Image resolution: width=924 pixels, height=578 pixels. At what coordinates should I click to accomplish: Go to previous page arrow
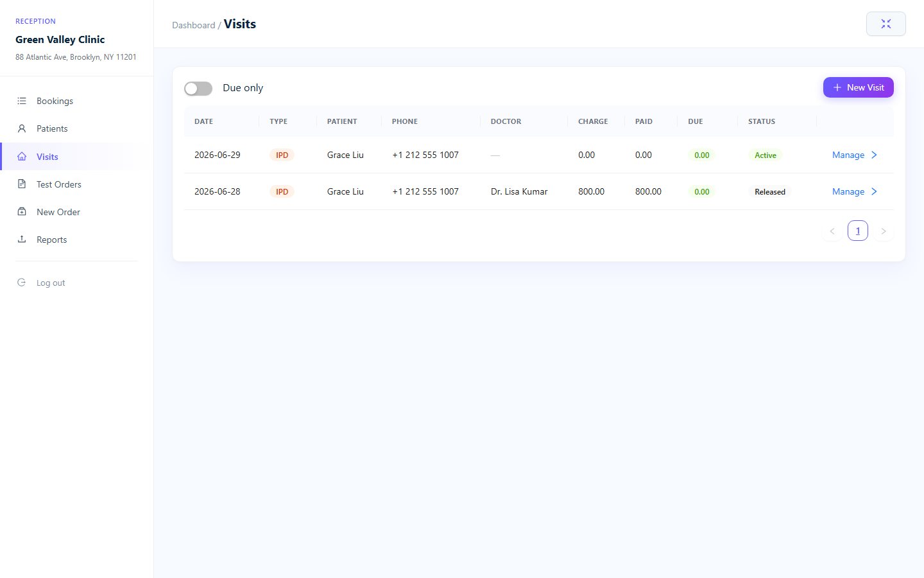click(832, 231)
